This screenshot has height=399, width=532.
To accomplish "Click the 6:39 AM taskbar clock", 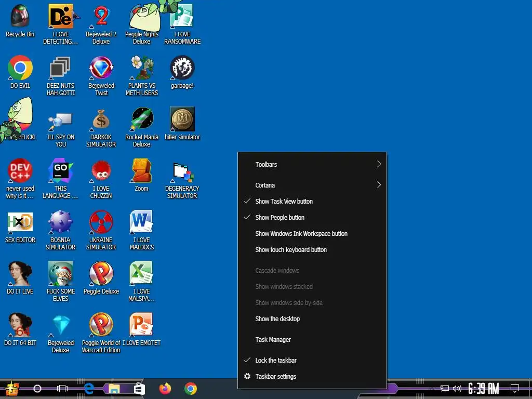I will point(484,389).
